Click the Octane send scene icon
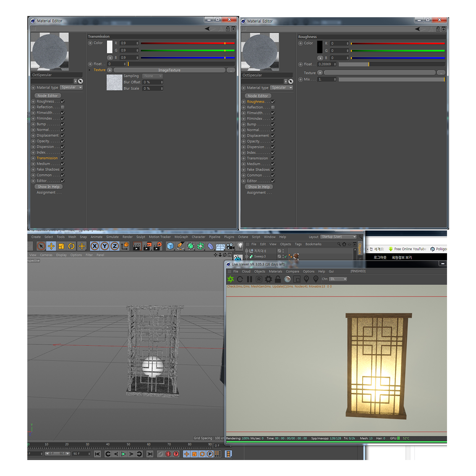 click(x=230, y=279)
